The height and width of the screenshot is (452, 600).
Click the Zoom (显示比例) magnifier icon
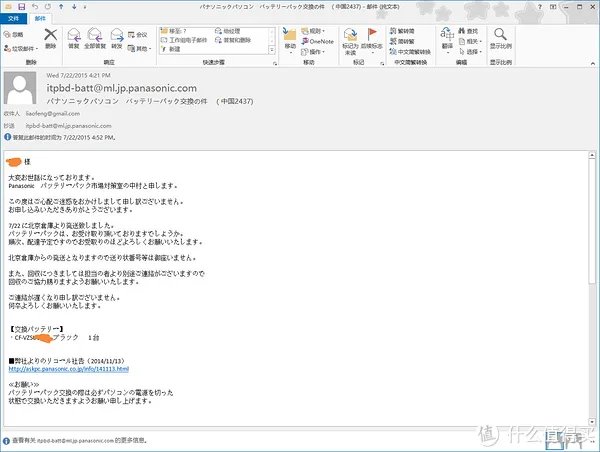pos(500,39)
